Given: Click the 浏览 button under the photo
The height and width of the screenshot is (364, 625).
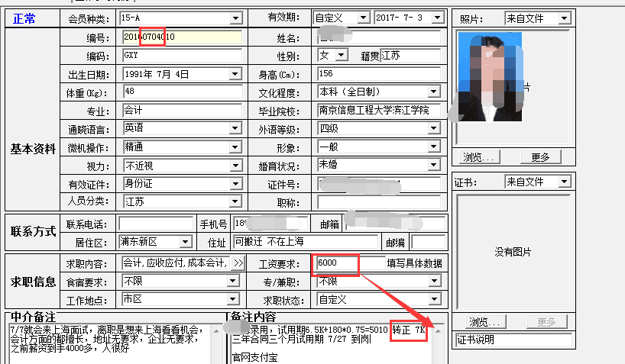Looking at the screenshot, I should pos(480,157).
